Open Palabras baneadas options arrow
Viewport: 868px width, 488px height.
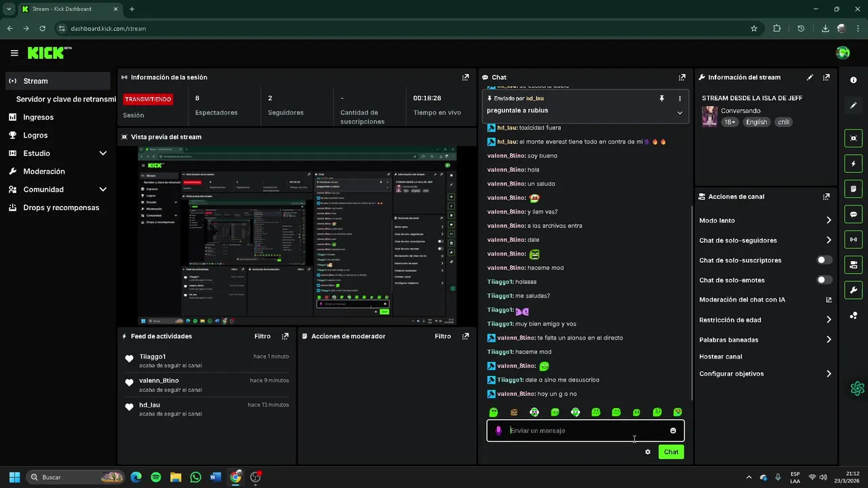pyautogui.click(x=829, y=340)
